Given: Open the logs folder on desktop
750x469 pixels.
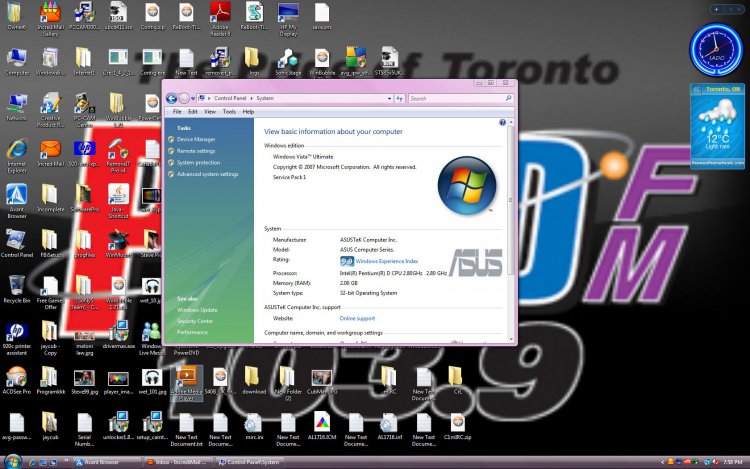Looking at the screenshot, I should coord(254,62).
